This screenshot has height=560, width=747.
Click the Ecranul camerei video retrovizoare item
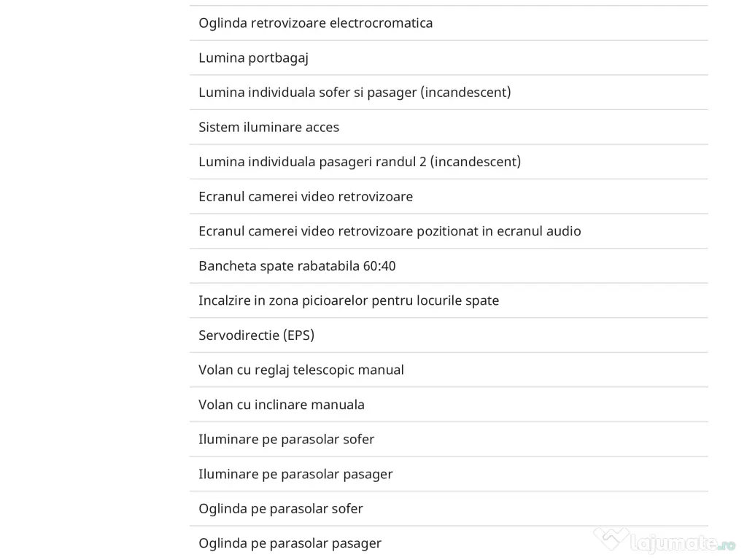coord(306,196)
